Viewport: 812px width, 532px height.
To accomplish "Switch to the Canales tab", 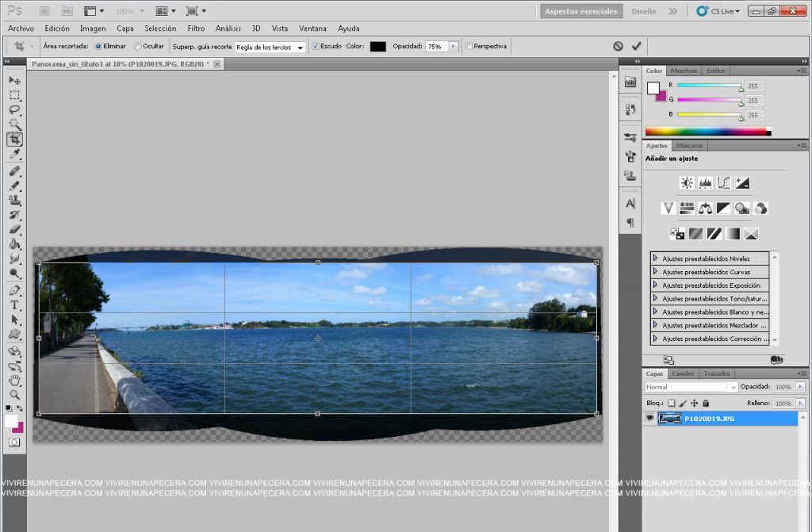I will (682, 373).
